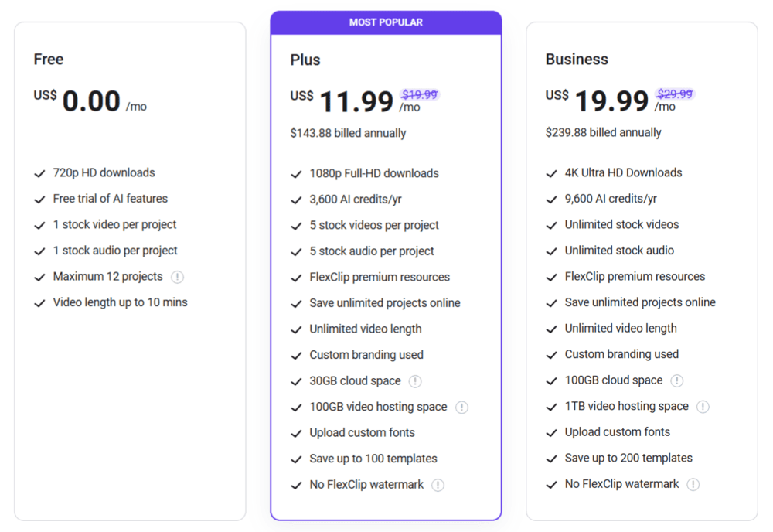This screenshot has width=773, height=532.
Task: Click checkmark next to 1080p Full-HD downloads
Action: (x=296, y=174)
